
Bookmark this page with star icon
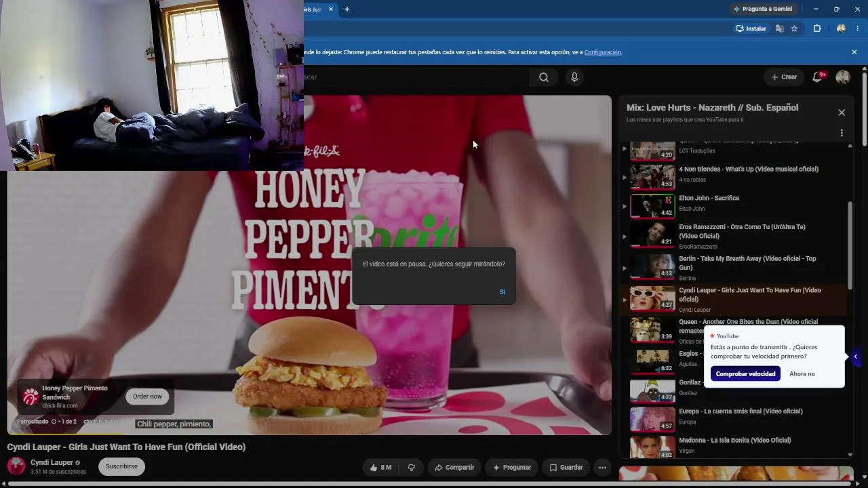[794, 28]
